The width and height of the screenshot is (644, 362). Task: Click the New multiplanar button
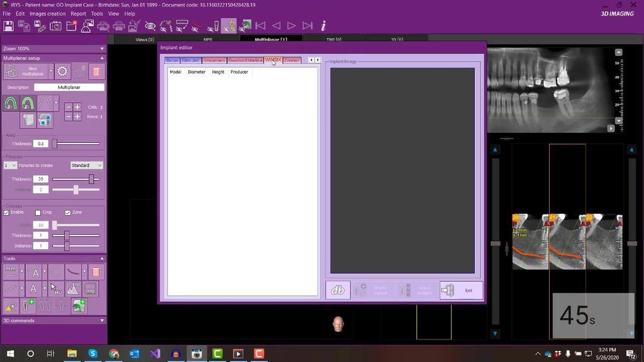coord(26,71)
